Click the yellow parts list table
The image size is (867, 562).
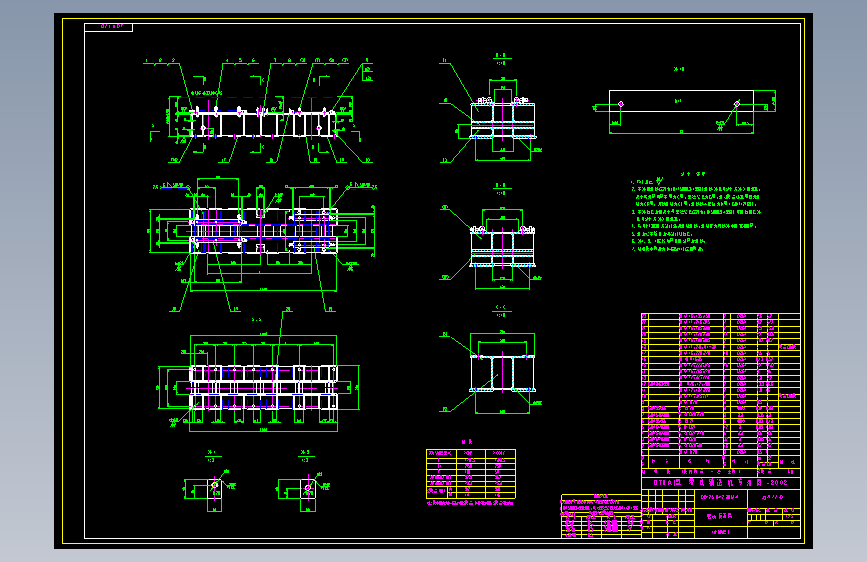pyautogui.click(x=720, y=391)
